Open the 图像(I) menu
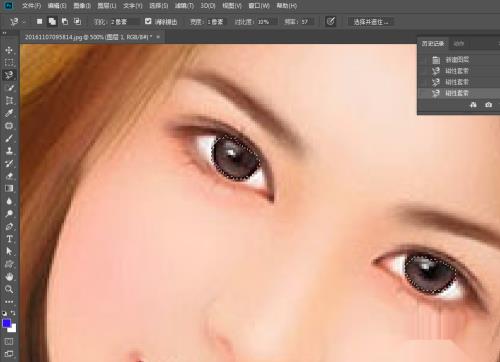This screenshot has height=362, width=500. pos(82,6)
